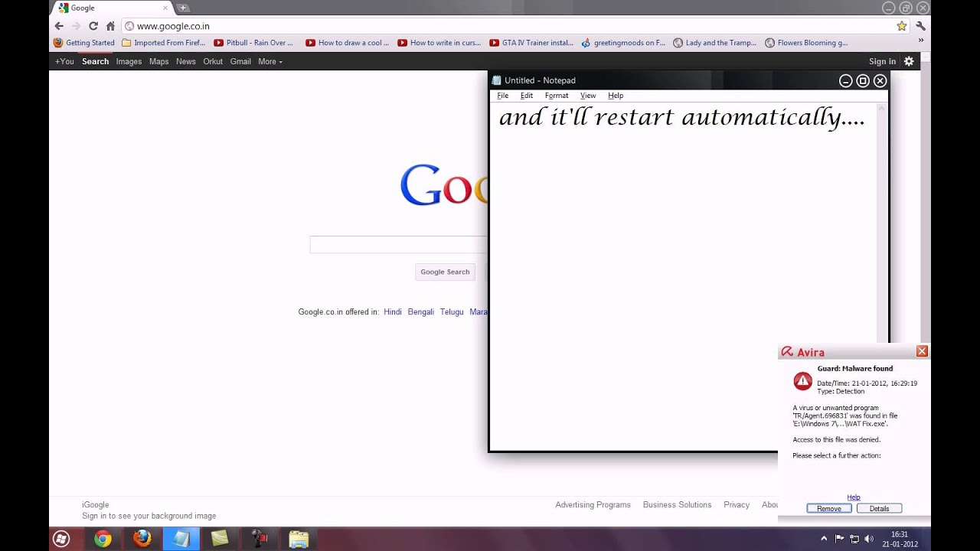Screen dimensions: 980x551
Task: Switch to Chrome in the taskbar
Action: (103, 539)
